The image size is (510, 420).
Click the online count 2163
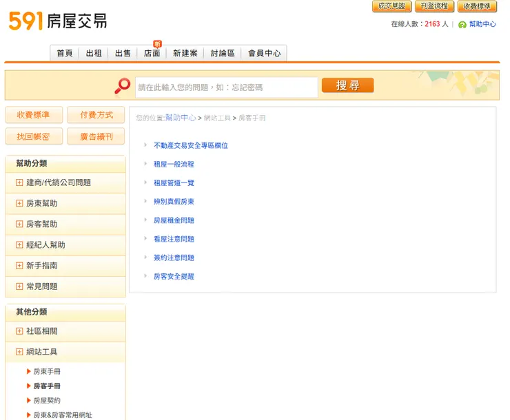coord(432,24)
